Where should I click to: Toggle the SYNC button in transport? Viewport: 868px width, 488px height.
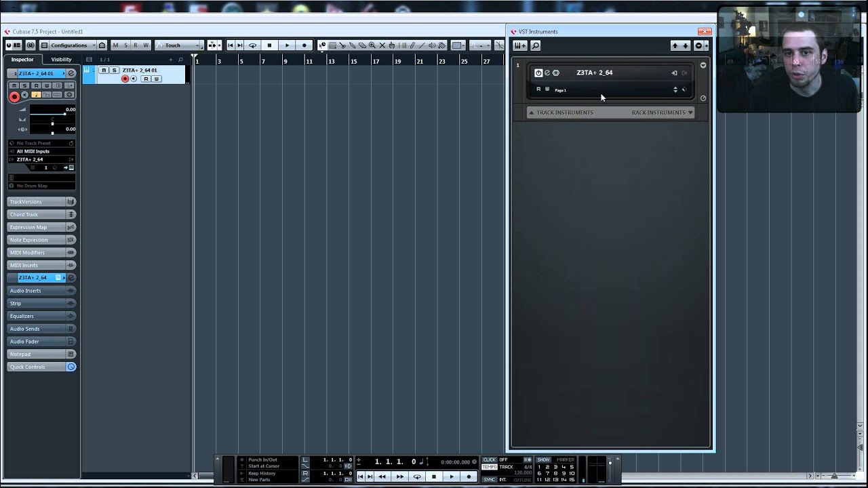tap(489, 479)
